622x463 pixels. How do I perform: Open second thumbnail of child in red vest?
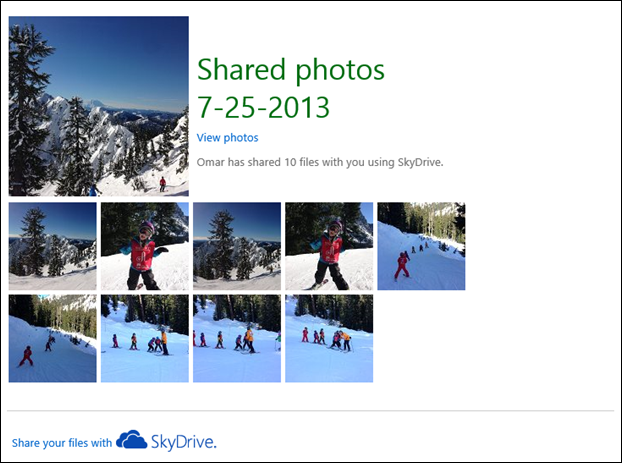145,246
